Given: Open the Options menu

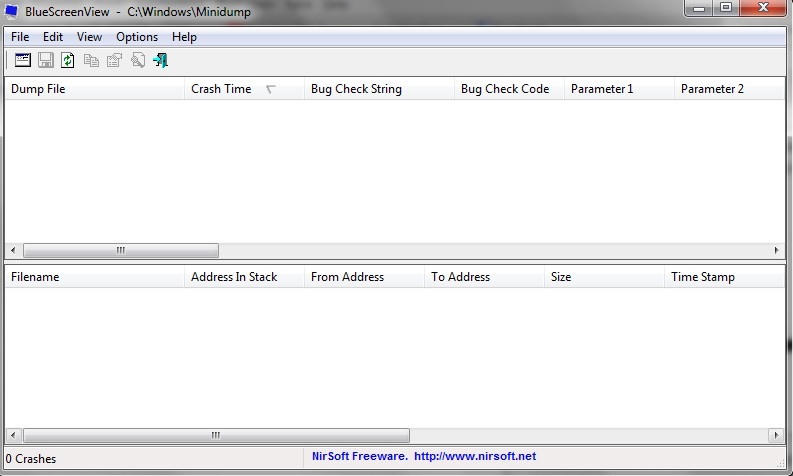Looking at the screenshot, I should (x=137, y=37).
